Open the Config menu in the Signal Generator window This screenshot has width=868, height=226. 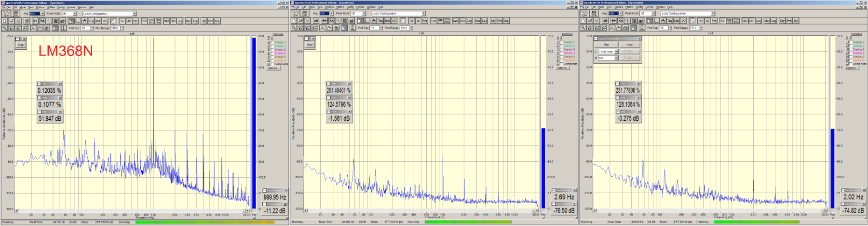[640, 7]
